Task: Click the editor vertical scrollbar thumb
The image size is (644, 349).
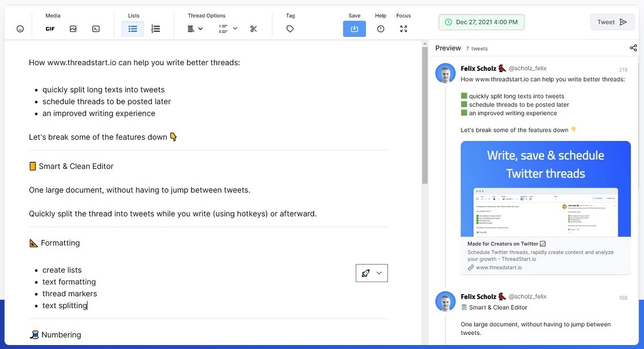Action: click(x=425, y=114)
